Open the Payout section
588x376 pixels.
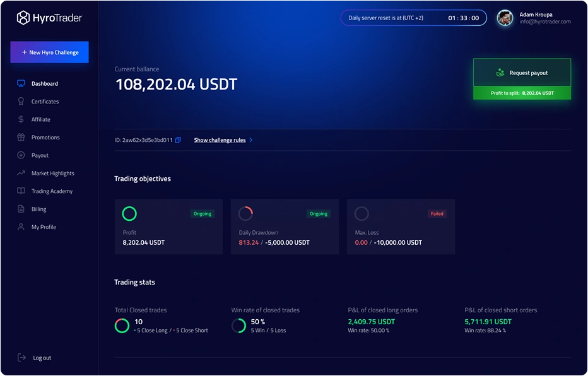point(39,155)
